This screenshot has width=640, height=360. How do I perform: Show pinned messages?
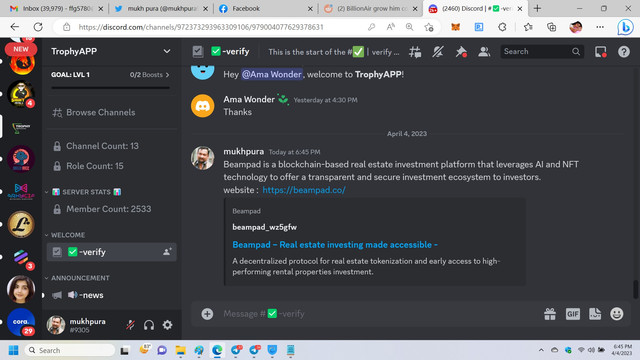(x=461, y=52)
